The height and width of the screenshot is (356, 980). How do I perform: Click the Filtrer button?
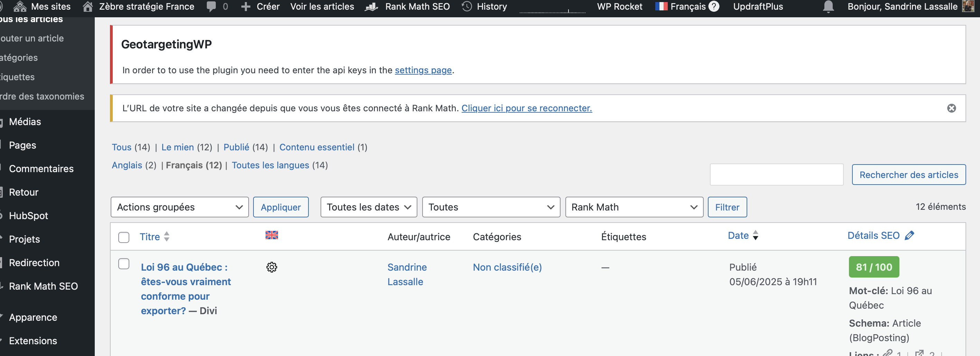coord(727,207)
